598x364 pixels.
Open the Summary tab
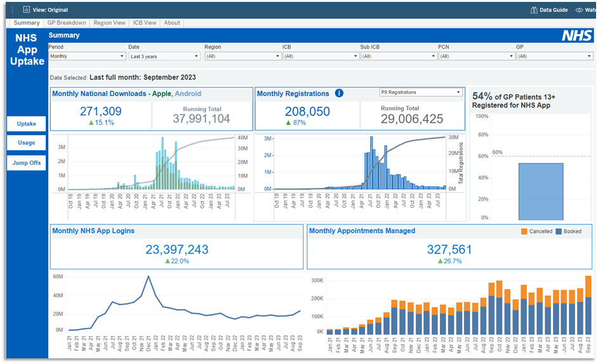click(27, 23)
